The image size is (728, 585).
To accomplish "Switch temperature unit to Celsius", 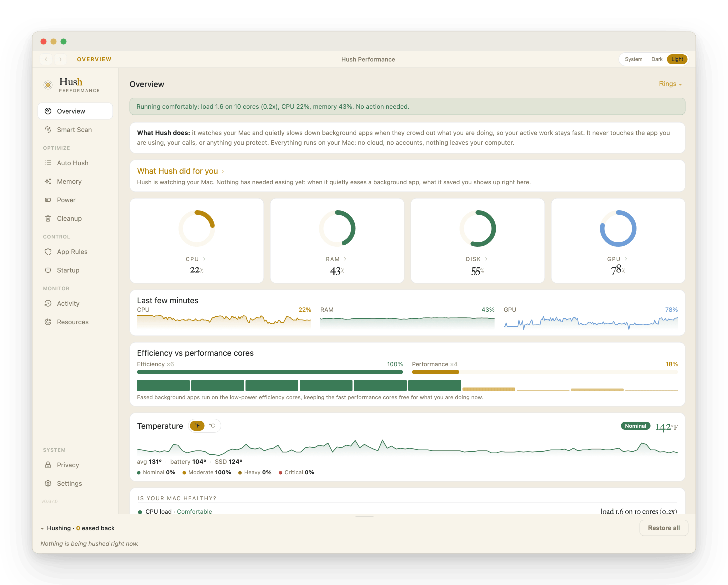I will coord(212,425).
